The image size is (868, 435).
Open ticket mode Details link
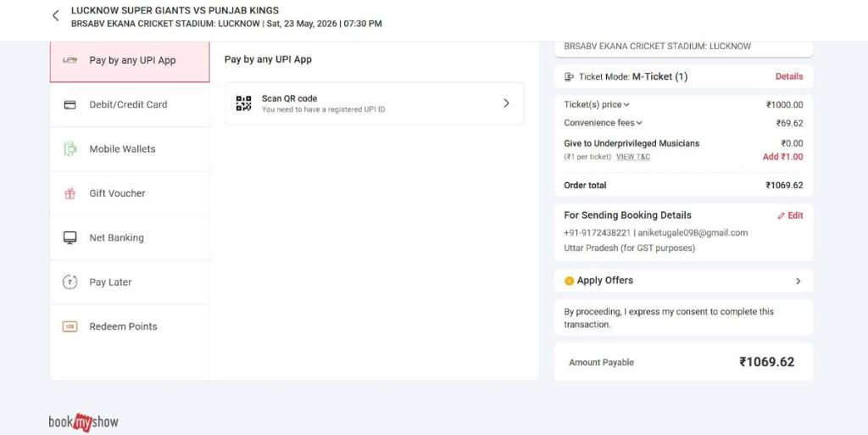[789, 76]
